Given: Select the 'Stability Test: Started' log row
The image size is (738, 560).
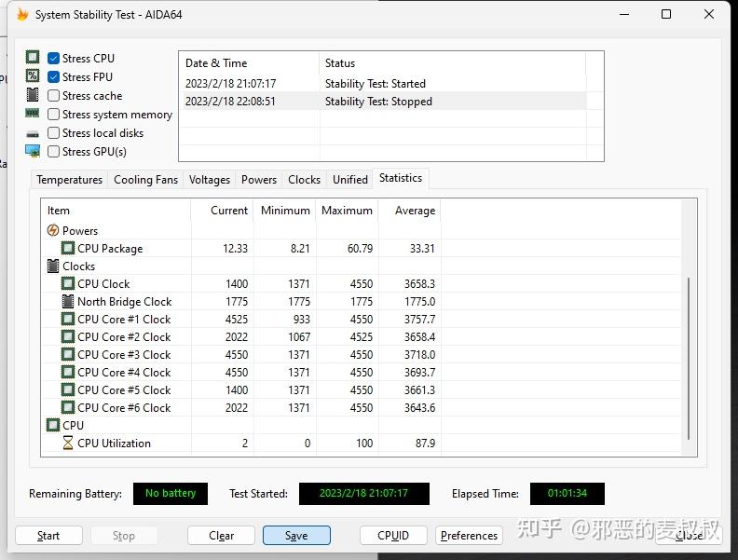Looking at the screenshot, I should coord(383,84).
